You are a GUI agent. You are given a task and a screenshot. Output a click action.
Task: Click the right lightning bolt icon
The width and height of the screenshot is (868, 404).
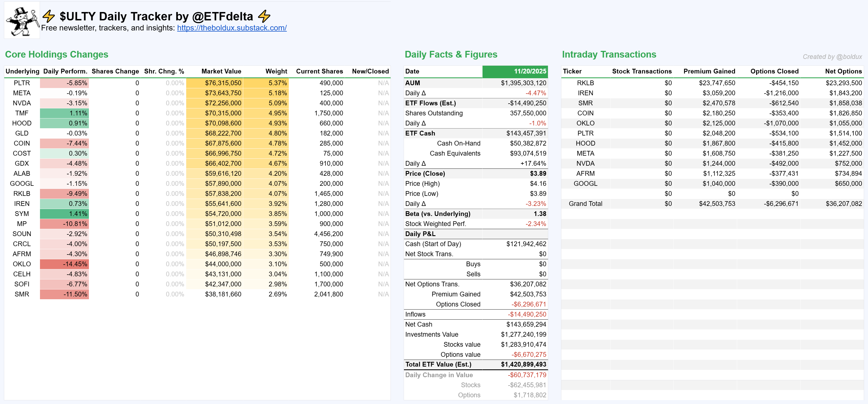[264, 16]
